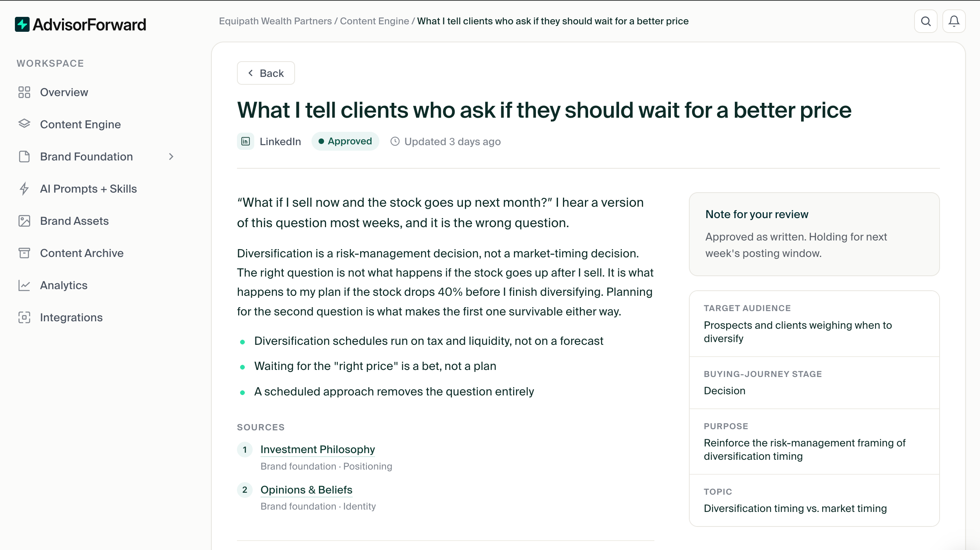Click the Back button
Screen dimensions: 980x550
(x=266, y=73)
